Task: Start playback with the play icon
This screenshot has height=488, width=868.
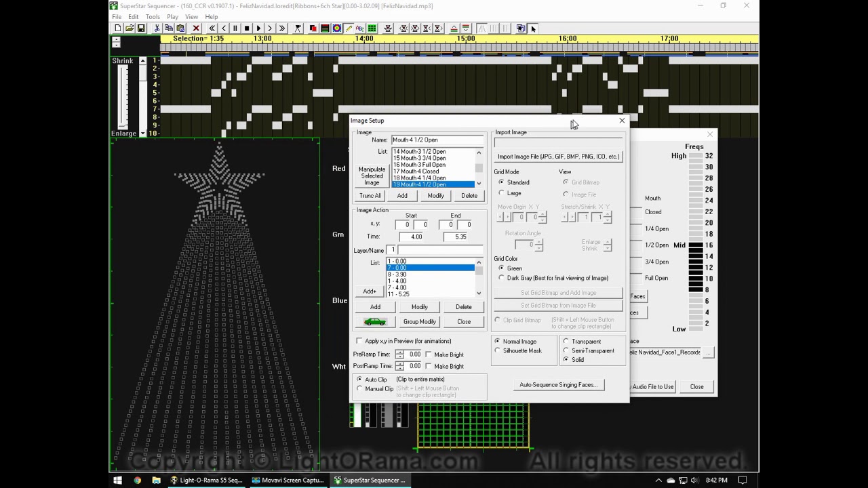Action: click(258, 28)
